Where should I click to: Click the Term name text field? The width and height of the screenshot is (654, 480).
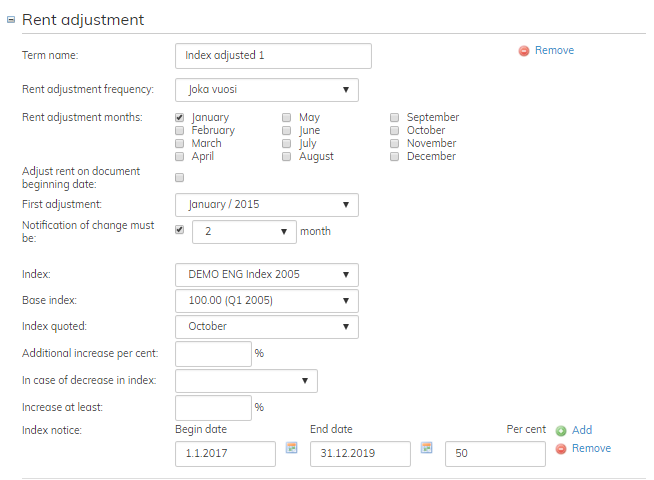[x=272, y=56]
